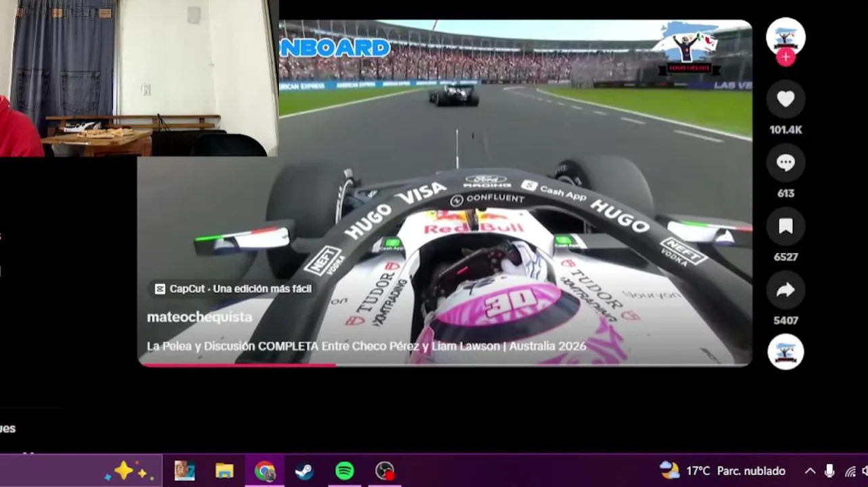Open comments via the speech bubble icon
The width and height of the screenshot is (868, 487).
pyautogui.click(x=786, y=163)
